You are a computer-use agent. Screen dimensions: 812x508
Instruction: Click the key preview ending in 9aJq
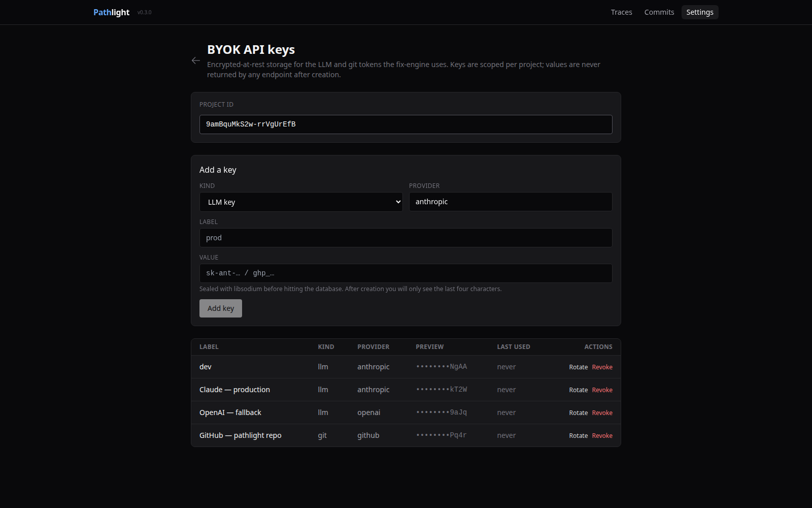(x=442, y=412)
